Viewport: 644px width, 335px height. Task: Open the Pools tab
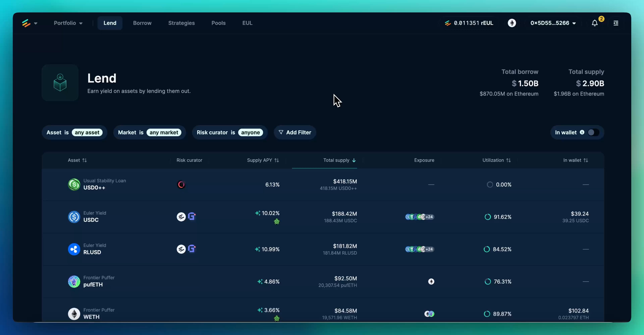(x=218, y=23)
